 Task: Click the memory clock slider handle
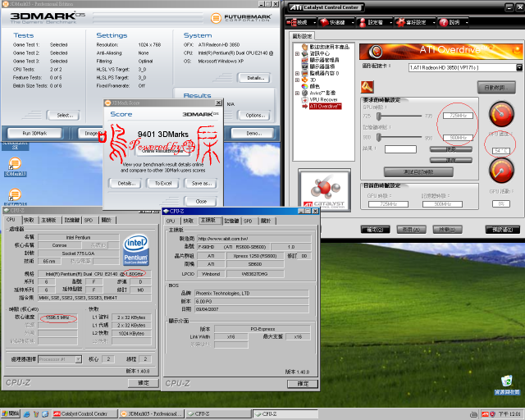click(379, 137)
